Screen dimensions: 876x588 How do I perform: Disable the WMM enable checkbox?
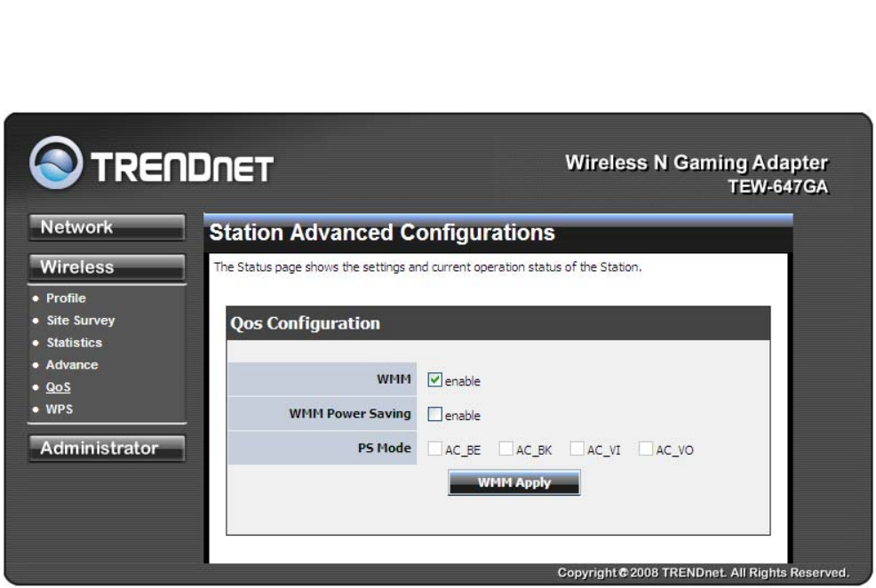point(434,380)
